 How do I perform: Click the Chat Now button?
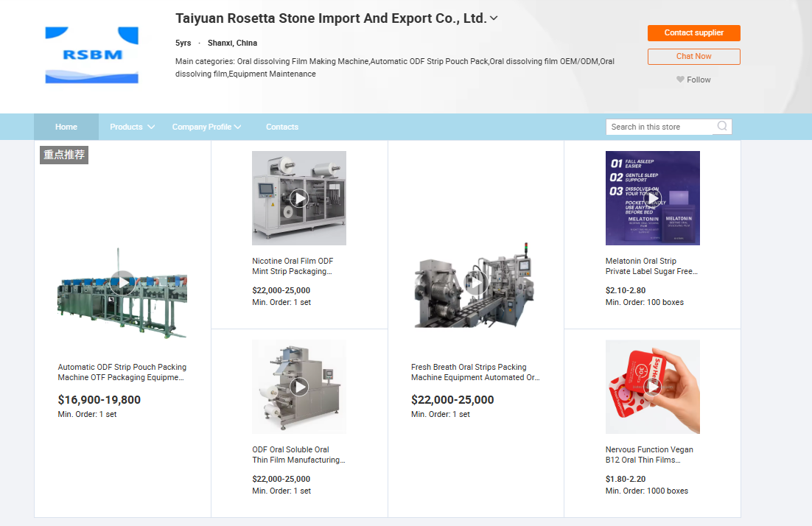pyautogui.click(x=693, y=57)
